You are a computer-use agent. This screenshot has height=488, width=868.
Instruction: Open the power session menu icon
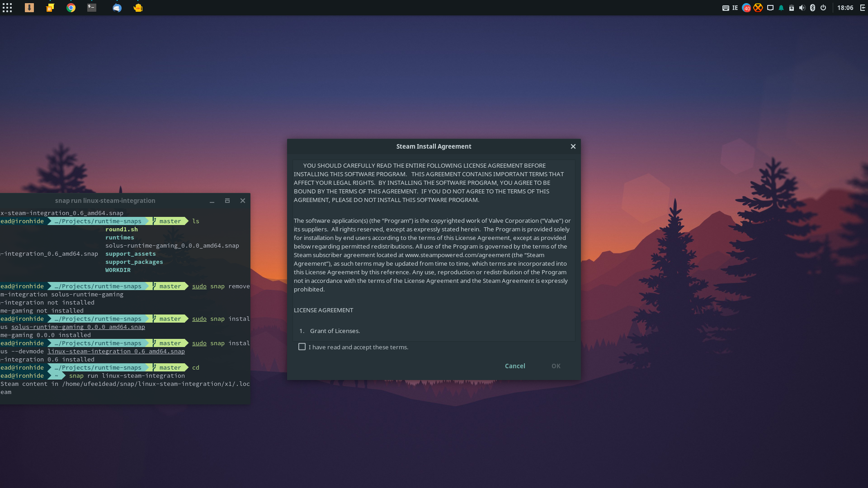point(823,8)
